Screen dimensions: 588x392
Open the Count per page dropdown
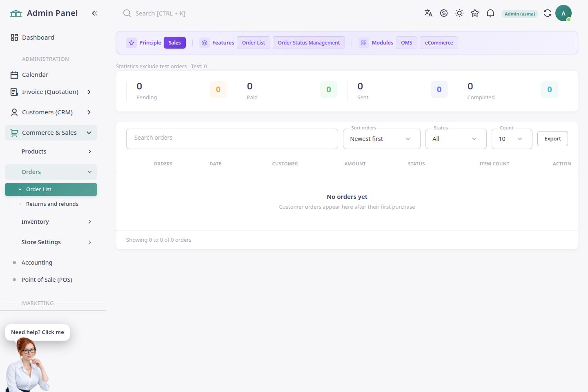(512, 139)
